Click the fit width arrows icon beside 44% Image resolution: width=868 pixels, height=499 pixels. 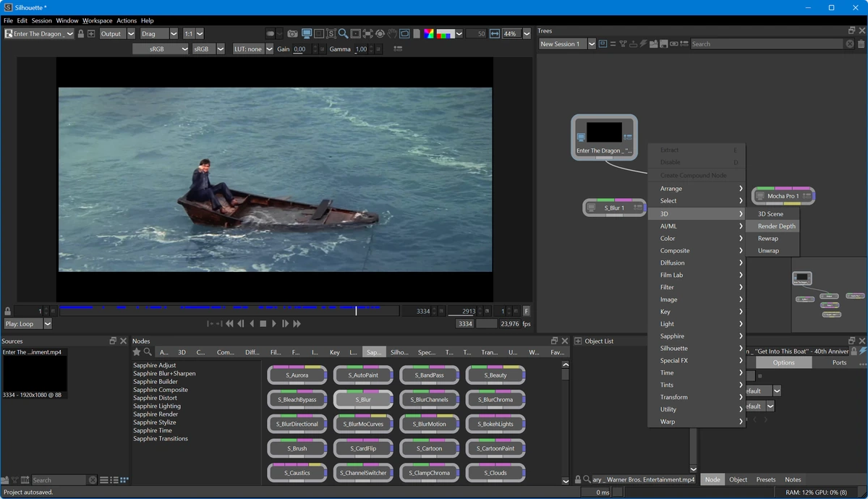(x=495, y=33)
